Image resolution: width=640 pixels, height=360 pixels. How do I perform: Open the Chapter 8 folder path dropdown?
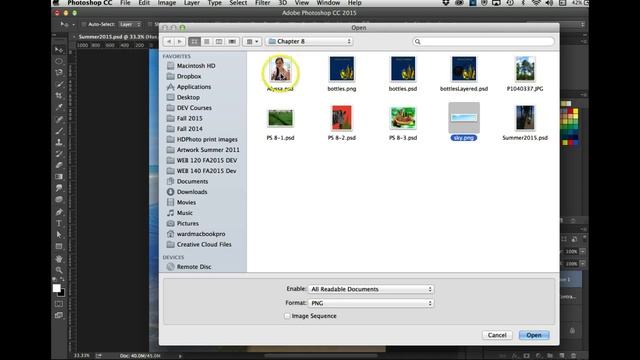pos(309,41)
